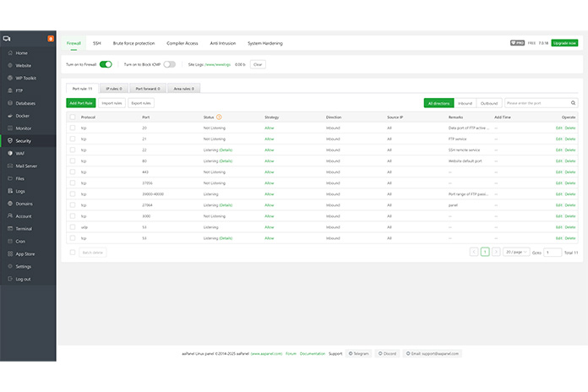
Task: Enable the Block ICMP toggle
Action: 169,64
